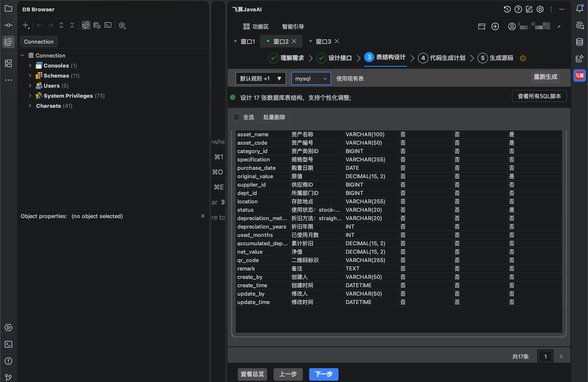Screen dimensions: 588x382
Task: Open the vertical more-options menu in 飞算JavaAI
Action: [551, 9]
